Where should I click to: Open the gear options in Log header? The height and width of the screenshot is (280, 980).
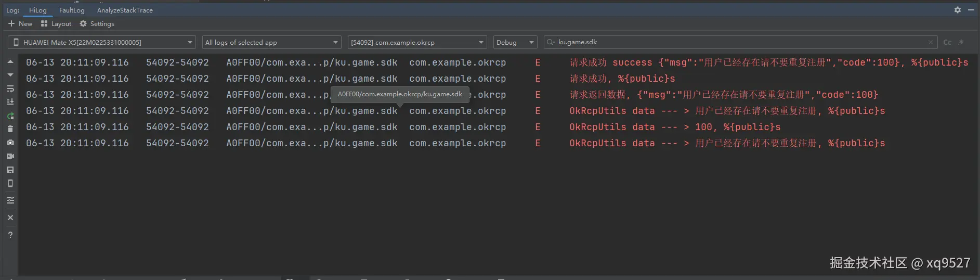[958, 10]
